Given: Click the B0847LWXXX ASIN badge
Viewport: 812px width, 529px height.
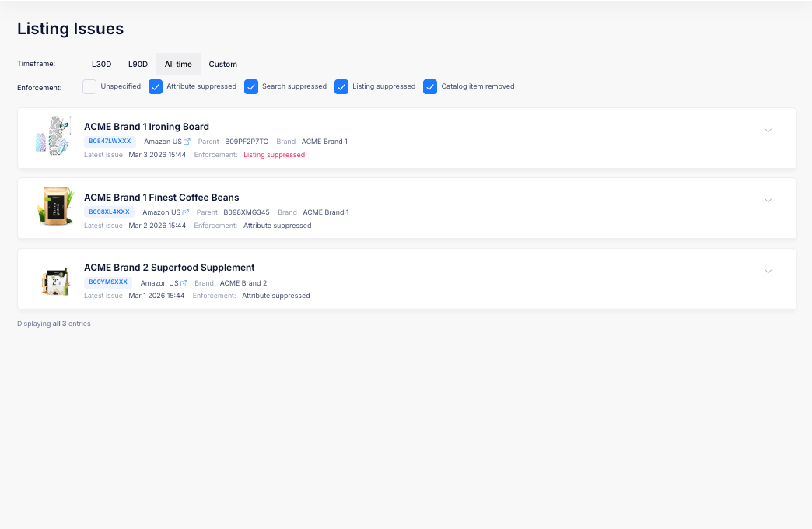Looking at the screenshot, I should [x=109, y=141].
